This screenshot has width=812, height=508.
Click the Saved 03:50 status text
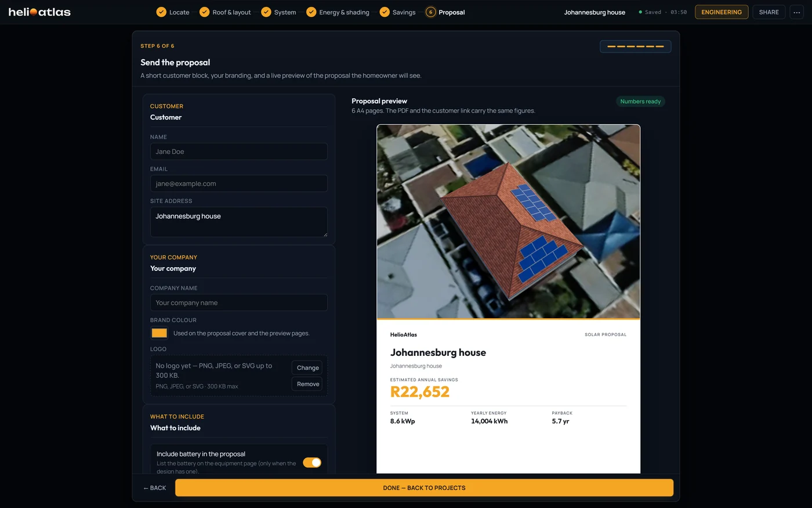pos(662,12)
